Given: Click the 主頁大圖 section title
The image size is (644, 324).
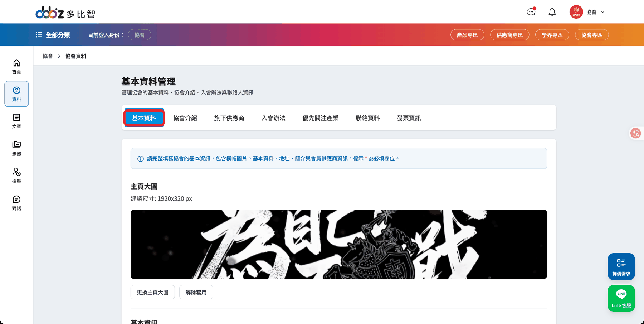Looking at the screenshot, I should 144,186.
